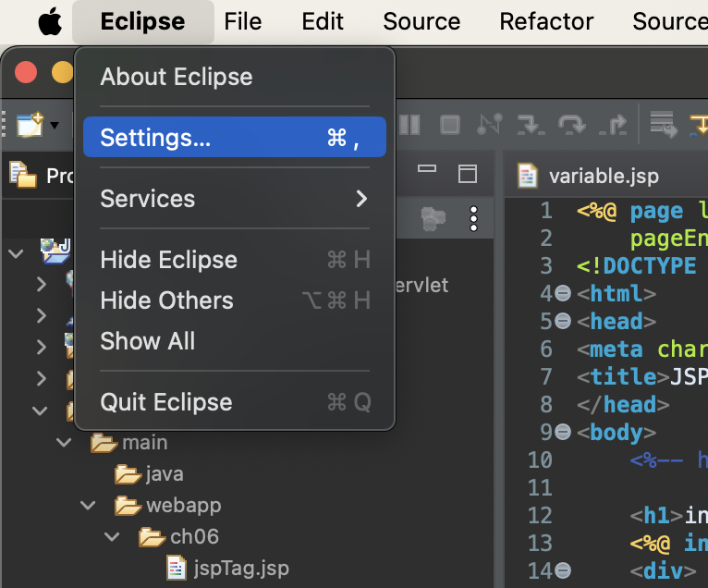Collapse the head fold marker on line 5
This screenshot has width=708, height=588.
pos(563,322)
